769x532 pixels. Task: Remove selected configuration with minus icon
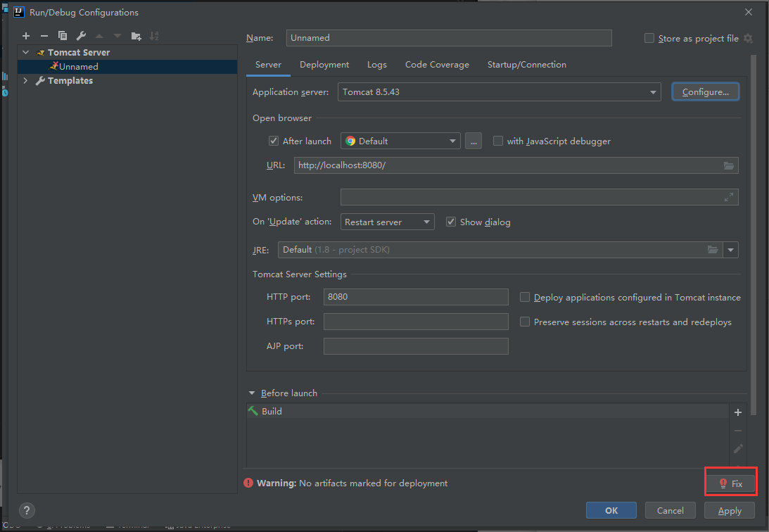pyautogui.click(x=44, y=36)
